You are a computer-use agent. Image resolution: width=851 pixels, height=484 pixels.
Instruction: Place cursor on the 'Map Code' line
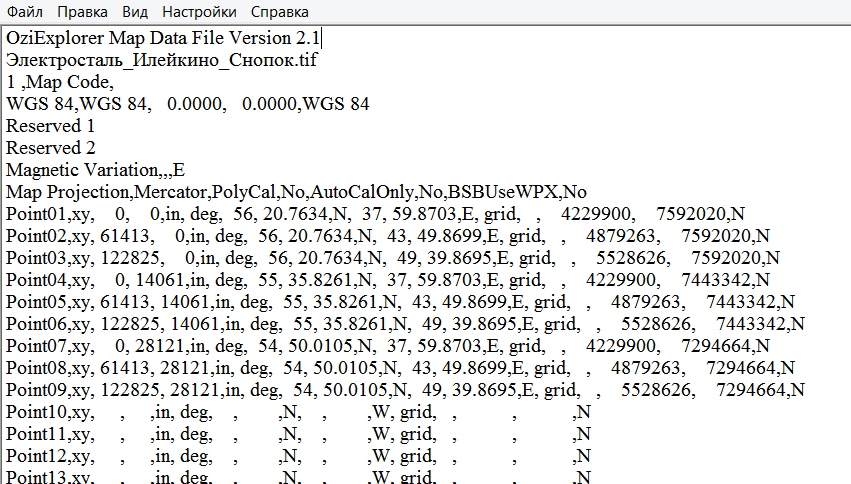(60, 82)
